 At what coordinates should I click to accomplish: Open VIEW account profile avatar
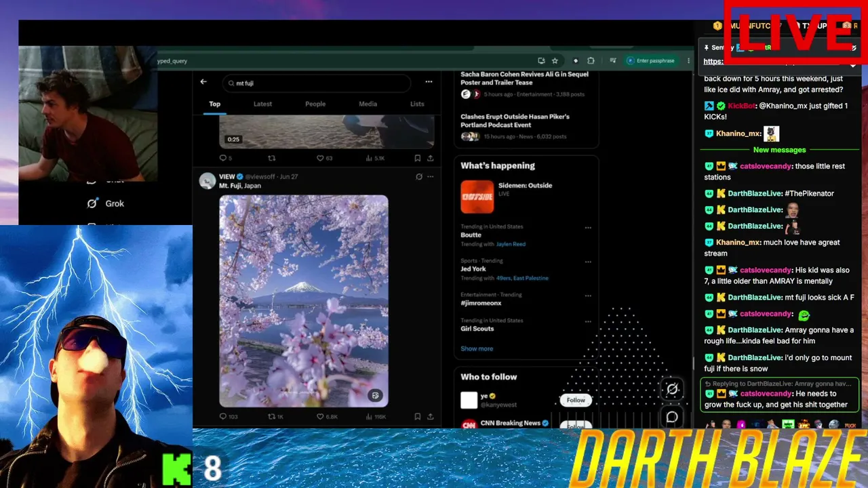tap(207, 180)
